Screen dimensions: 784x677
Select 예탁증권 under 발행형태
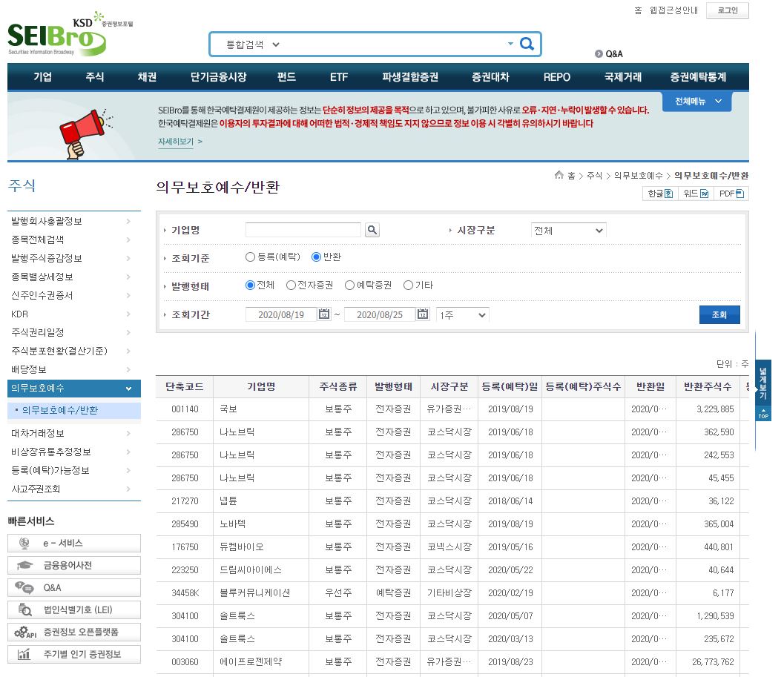click(x=349, y=285)
